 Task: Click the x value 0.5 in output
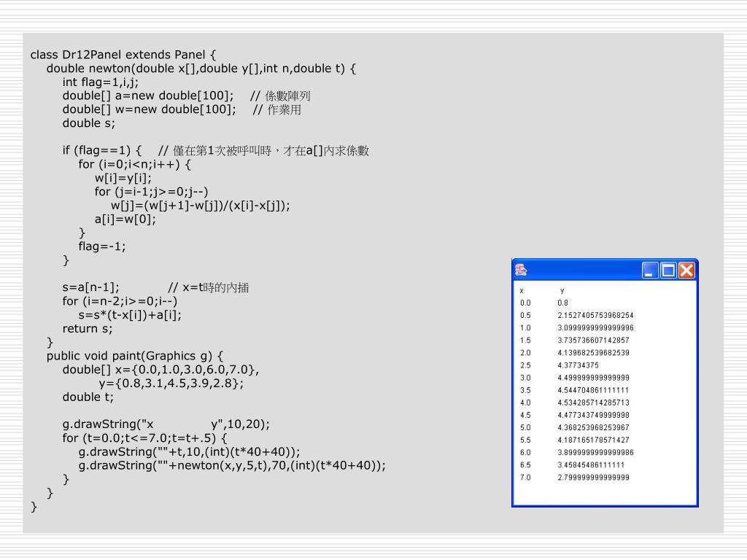525,315
